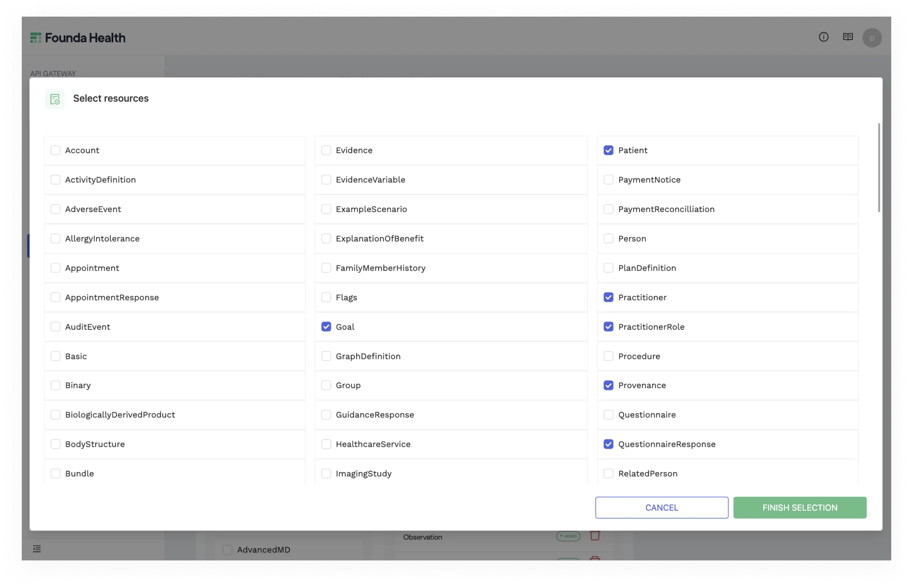Check the AdvancedMD checkbox behind dialog
Screen dimensions: 913x588
coord(227,549)
